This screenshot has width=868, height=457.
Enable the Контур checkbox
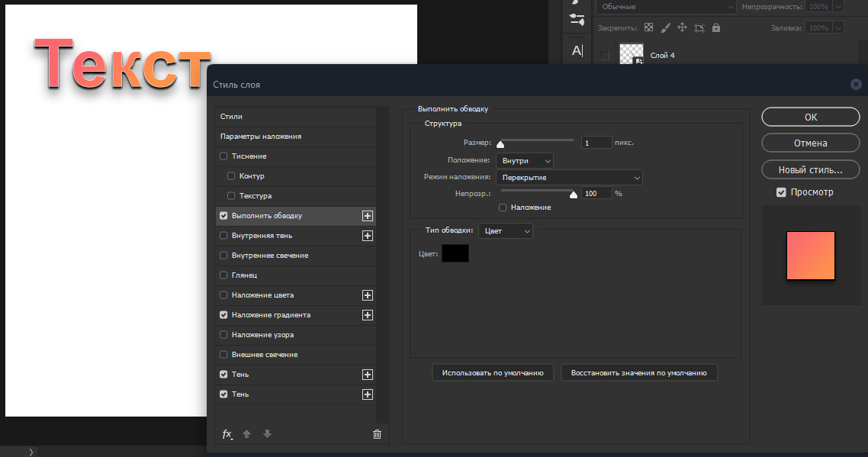(x=231, y=176)
